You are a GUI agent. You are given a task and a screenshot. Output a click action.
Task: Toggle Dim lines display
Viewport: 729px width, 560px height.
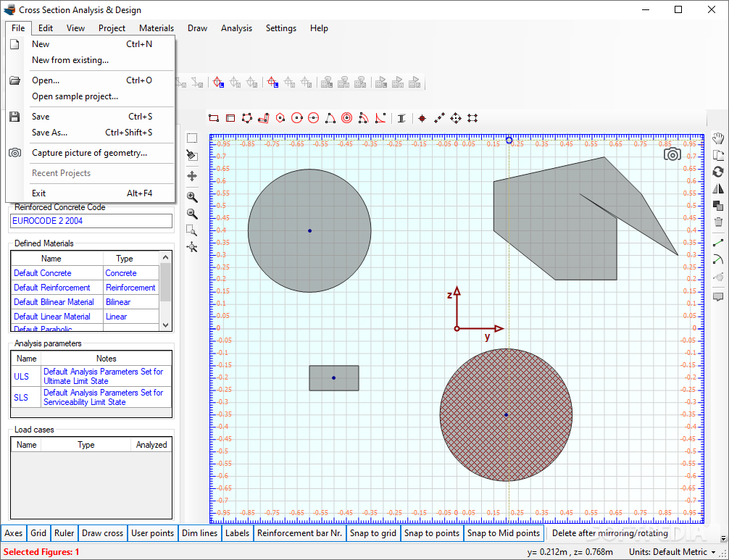click(199, 533)
